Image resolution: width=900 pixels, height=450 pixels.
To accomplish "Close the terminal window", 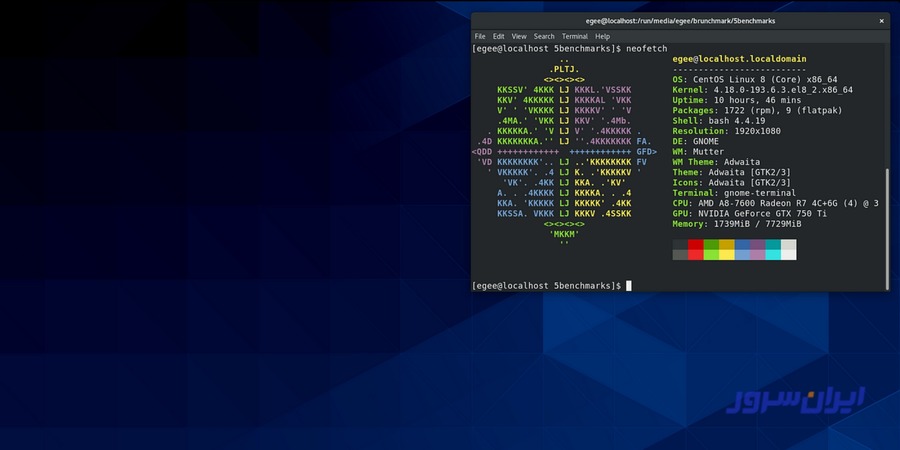I will click(880, 20).
